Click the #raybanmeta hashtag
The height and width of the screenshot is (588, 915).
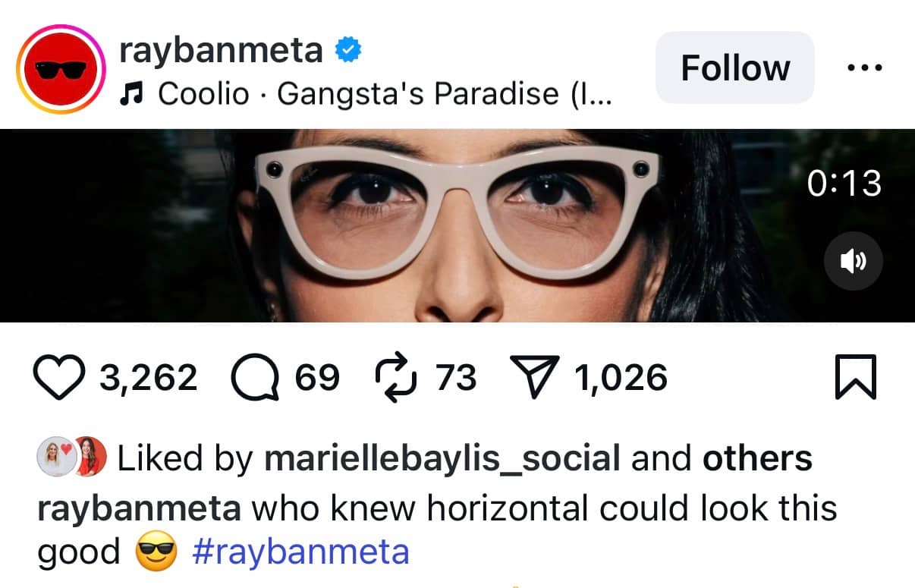(300, 552)
